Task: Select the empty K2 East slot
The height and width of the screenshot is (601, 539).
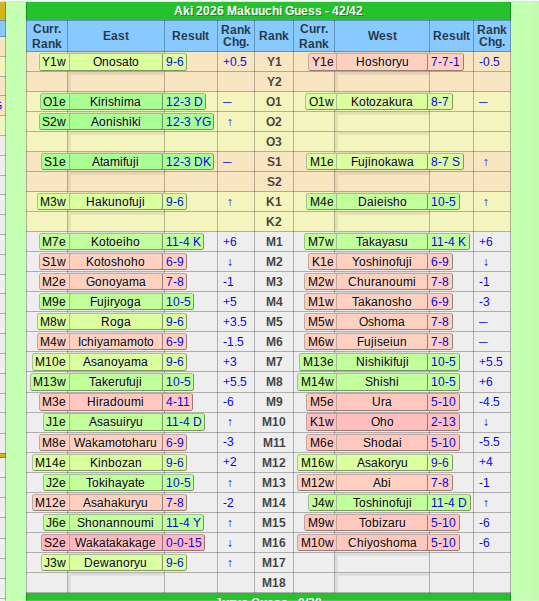Action: (x=116, y=222)
